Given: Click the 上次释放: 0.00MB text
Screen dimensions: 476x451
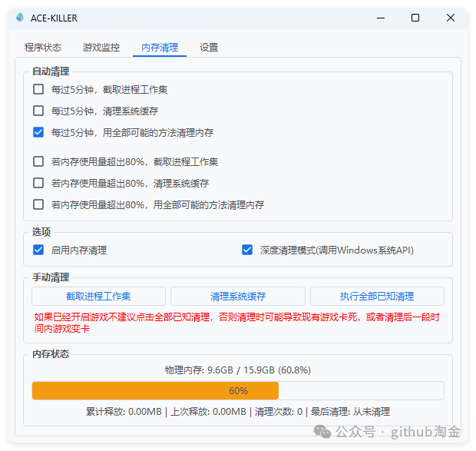Looking at the screenshot, I should [208, 412].
